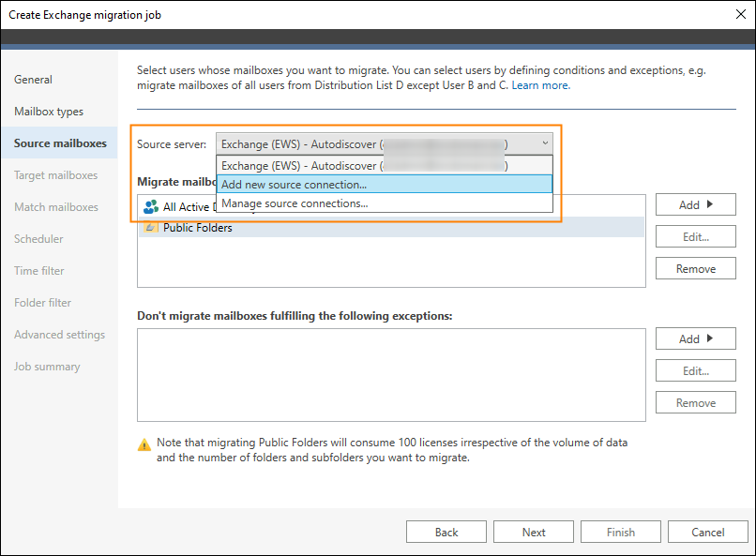View the Job summary step
Viewport: 756px width, 556px height.
pyautogui.click(x=47, y=367)
